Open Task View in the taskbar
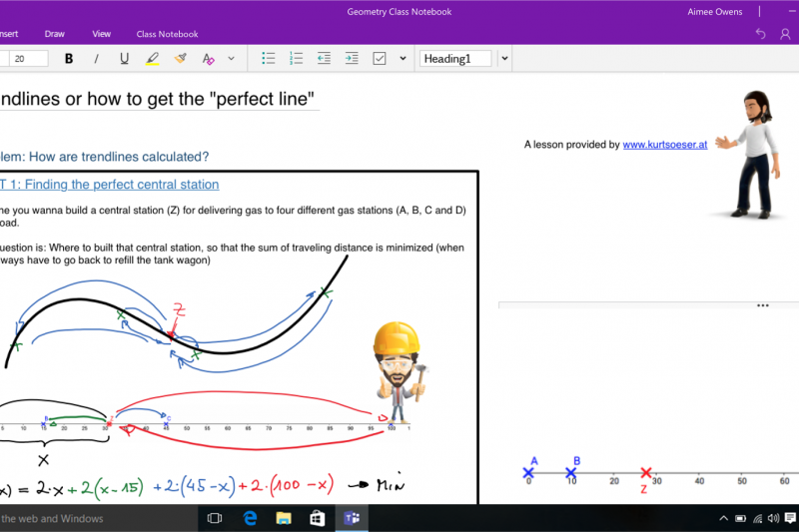 [x=215, y=518]
